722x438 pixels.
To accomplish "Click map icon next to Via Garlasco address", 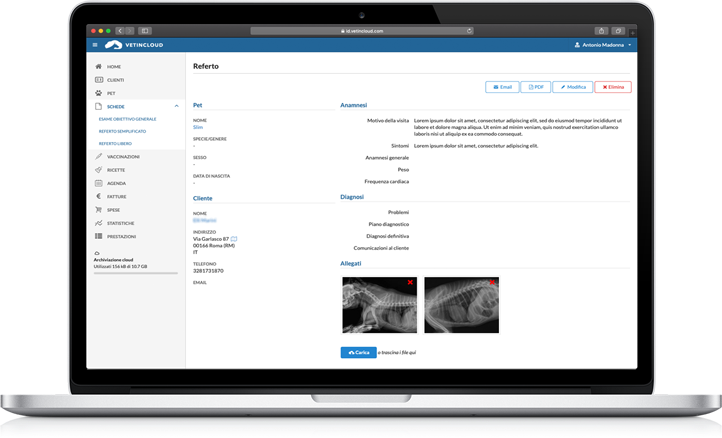I will point(234,239).
